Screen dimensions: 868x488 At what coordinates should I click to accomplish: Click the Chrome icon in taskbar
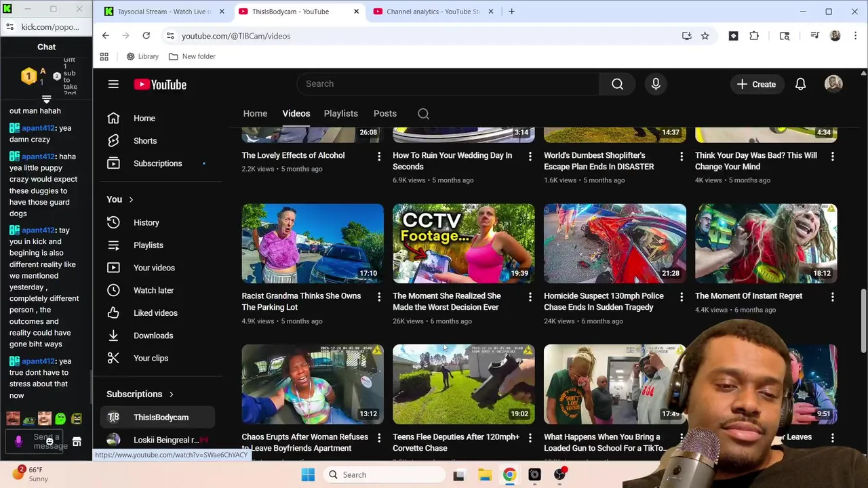509,474
